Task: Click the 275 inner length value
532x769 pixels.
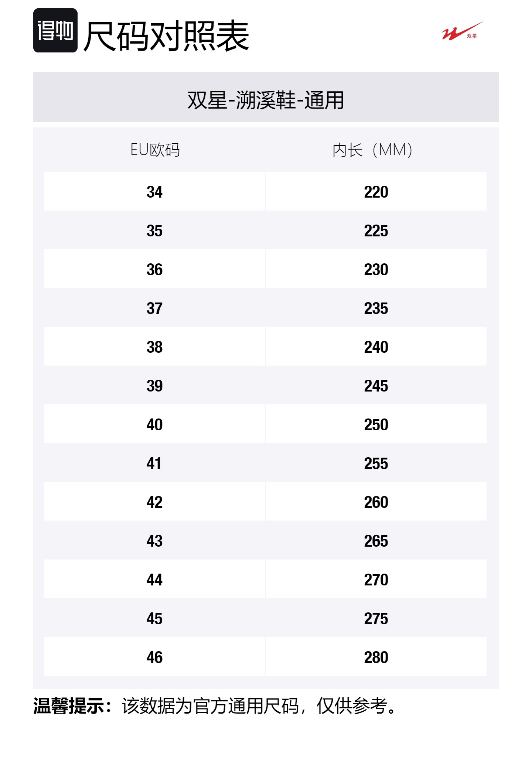Action: (x=376, y=618)
